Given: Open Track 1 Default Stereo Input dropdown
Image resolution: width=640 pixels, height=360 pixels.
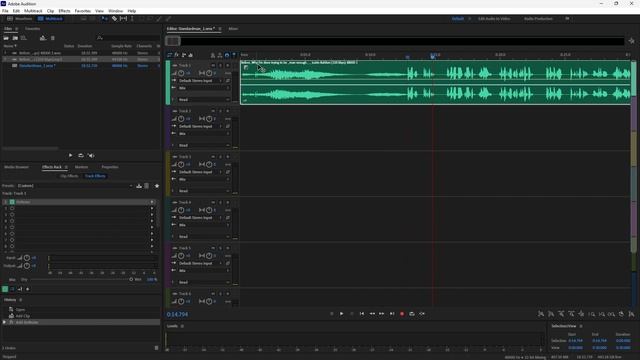Looking at the screenshot, I should coord(199,81).
